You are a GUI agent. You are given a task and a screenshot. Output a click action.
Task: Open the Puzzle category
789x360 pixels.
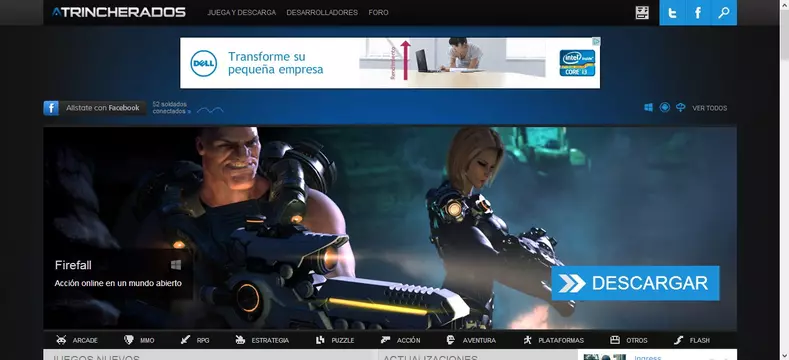(x=335, y=340)
